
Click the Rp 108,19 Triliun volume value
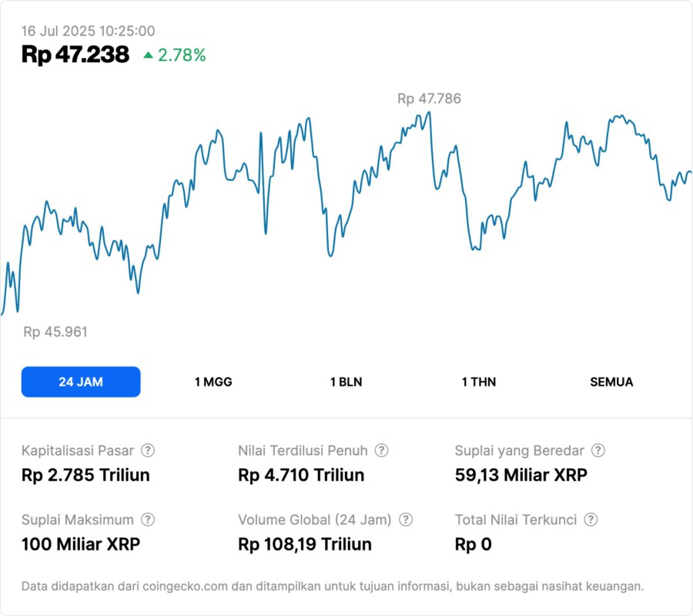(x=305, y=544)
